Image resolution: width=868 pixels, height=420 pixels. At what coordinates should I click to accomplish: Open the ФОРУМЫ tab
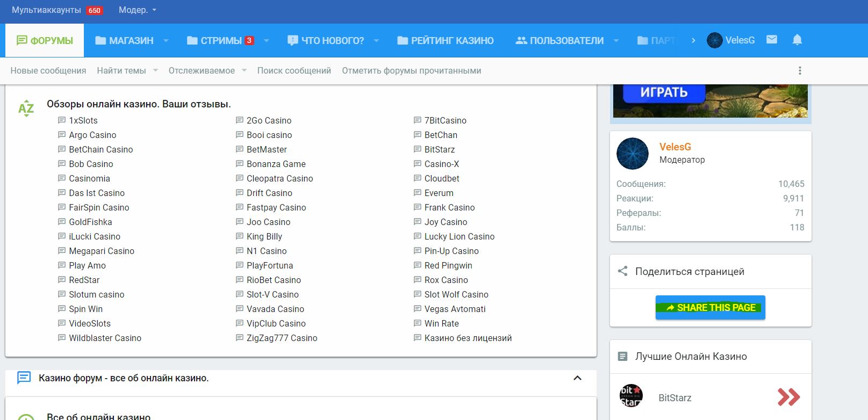45,40
